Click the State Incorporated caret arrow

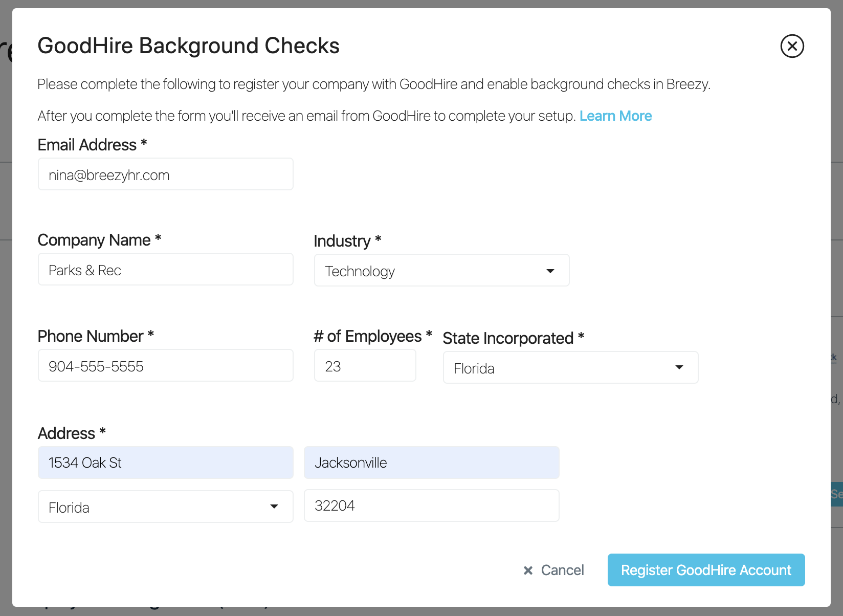click(679, 367)
